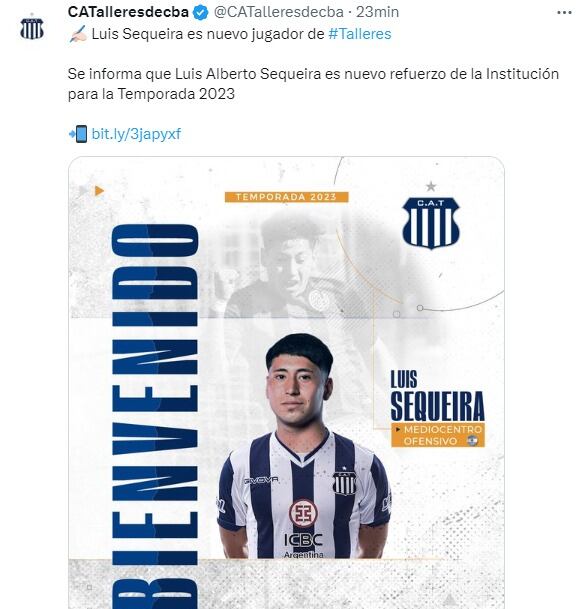Click the phone arrow emoji icon
The height and width of the screenshot is (609, 578).
(x=78, y=134)
